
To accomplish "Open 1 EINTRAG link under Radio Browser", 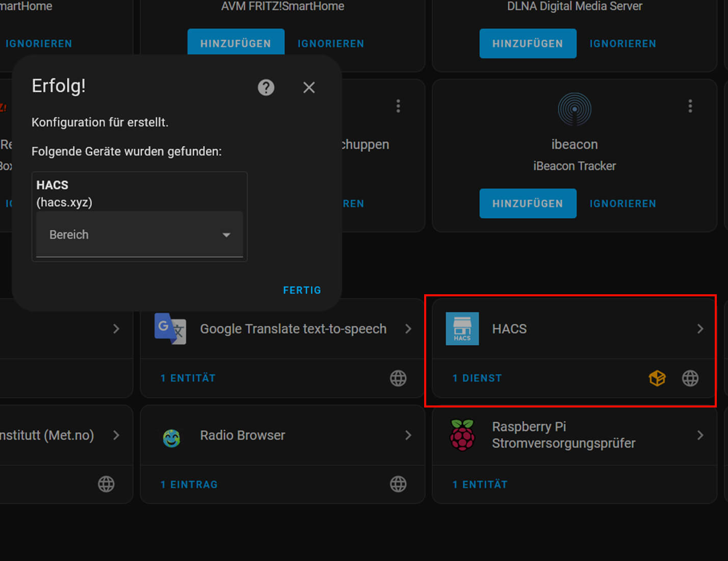I will (189, 484).
